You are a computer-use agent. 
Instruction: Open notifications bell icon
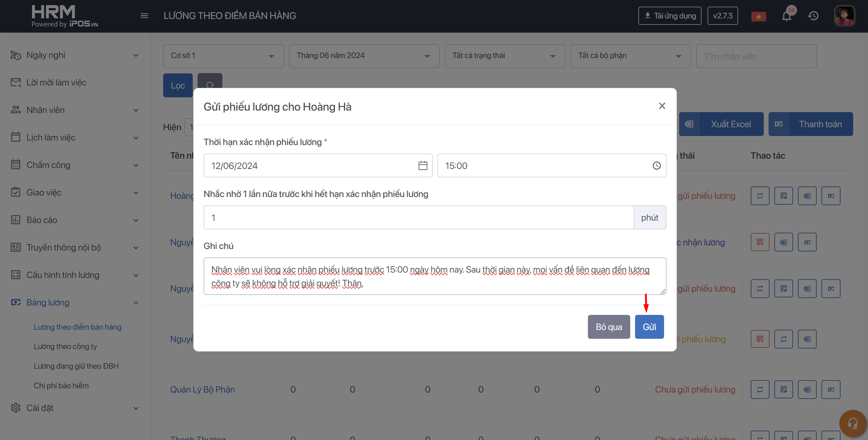[786, 16]
